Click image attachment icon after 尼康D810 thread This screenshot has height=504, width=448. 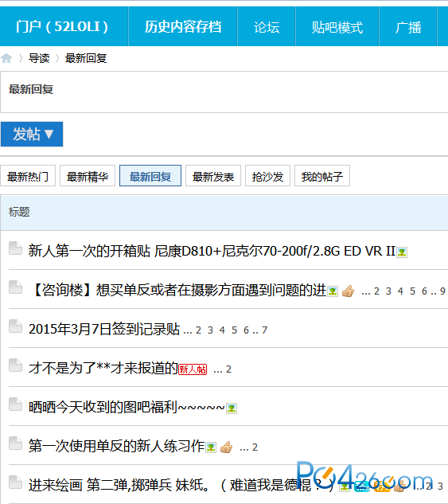point(402,252)
